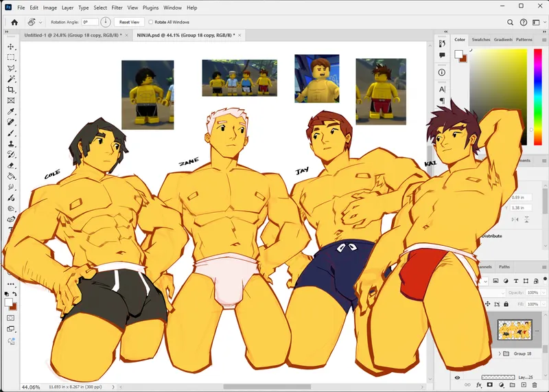Toggle filter for adjustment layers

pos(506,281)
